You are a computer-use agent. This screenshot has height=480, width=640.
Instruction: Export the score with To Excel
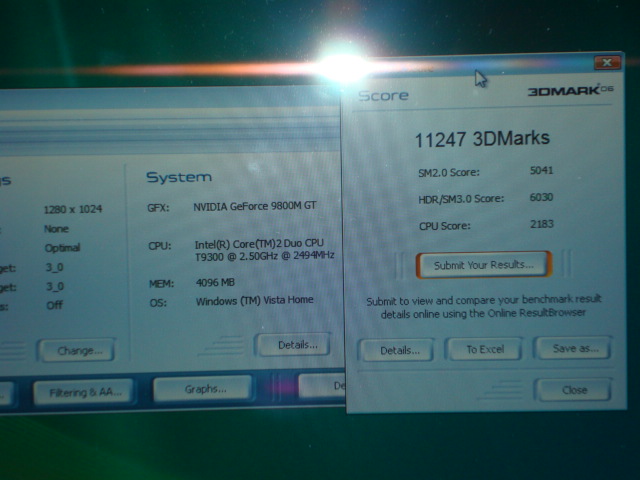485,349
